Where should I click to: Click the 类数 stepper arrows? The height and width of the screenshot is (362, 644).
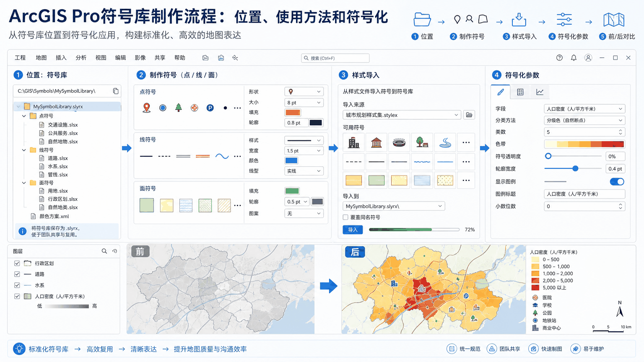(621, 132)
